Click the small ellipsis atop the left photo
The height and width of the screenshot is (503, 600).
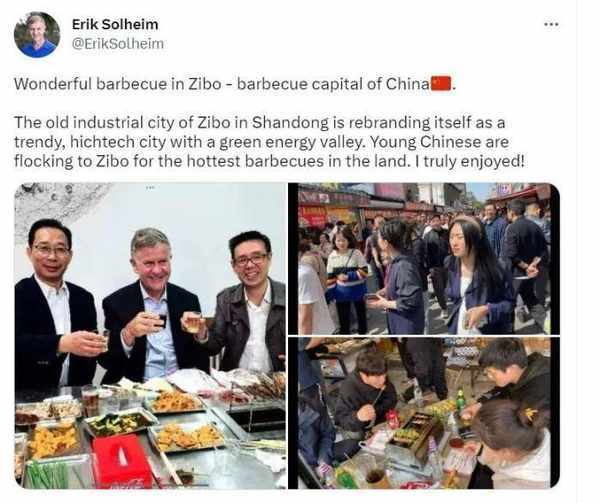150,188
